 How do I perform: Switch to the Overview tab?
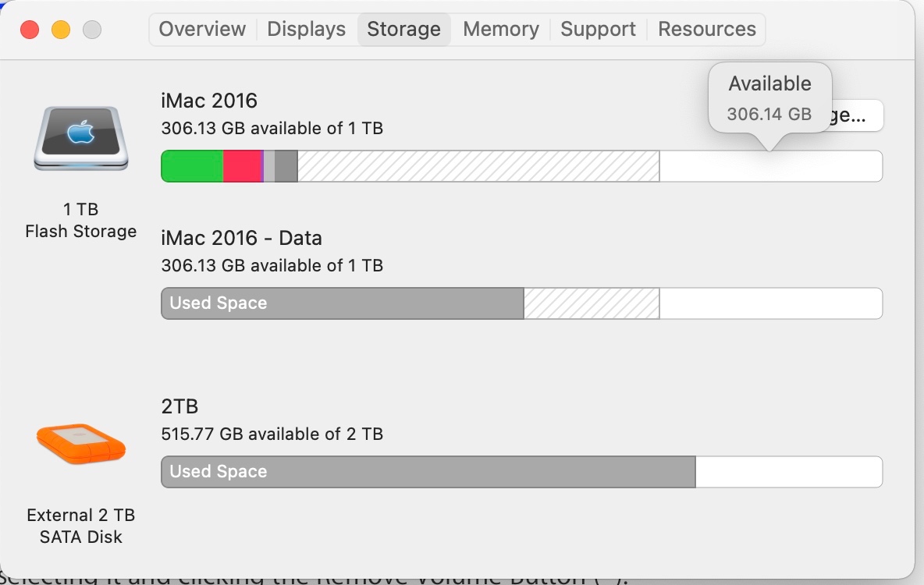pyautogui.click(x=201, y=29)
